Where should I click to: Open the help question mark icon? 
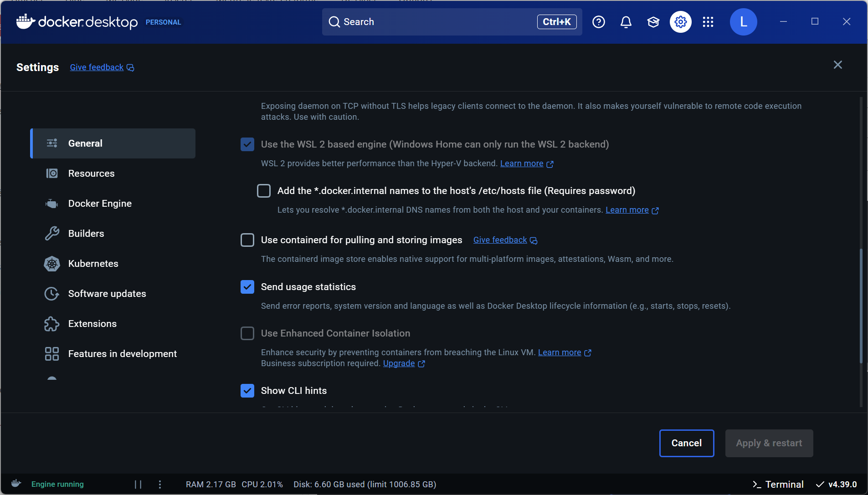tap(599, 22)
